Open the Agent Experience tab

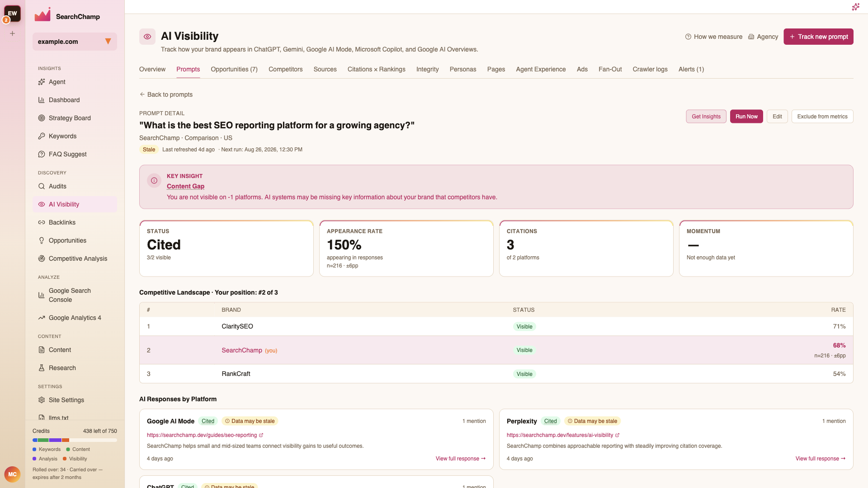tap(541, 69)
